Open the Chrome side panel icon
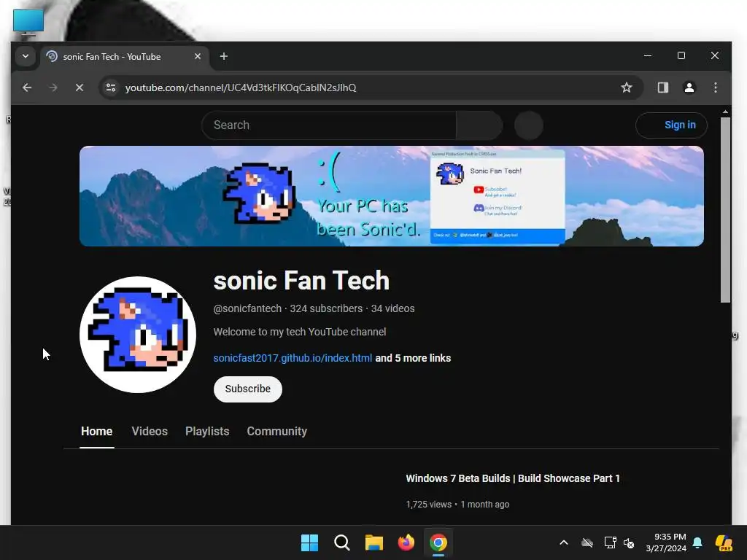Viewport: 747px width, 560px height. (662, 87)
